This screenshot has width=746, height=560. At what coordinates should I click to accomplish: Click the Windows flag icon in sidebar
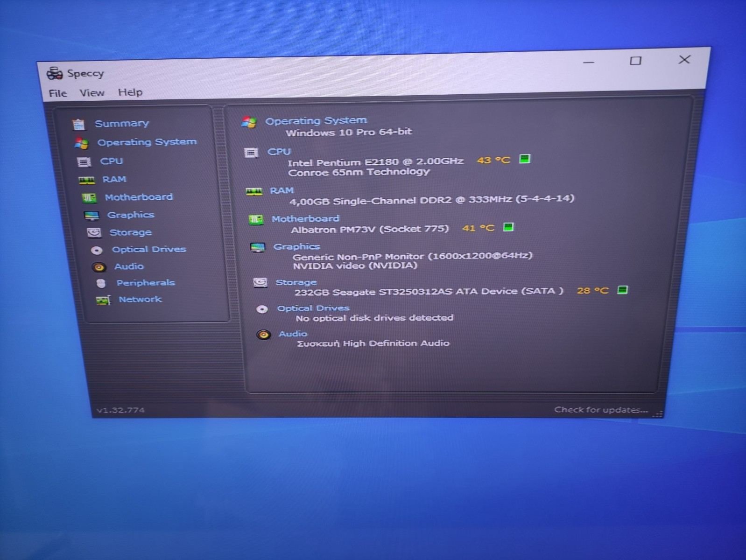(81, 143)
